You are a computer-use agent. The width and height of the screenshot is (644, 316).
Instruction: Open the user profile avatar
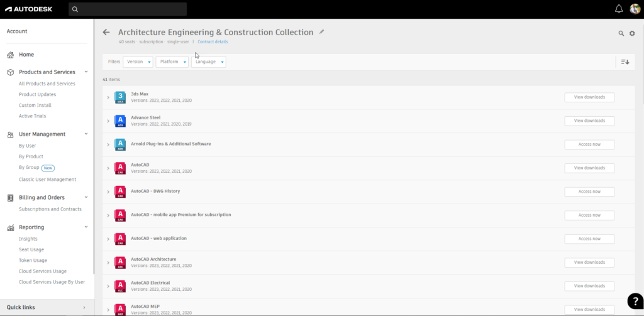635,9
